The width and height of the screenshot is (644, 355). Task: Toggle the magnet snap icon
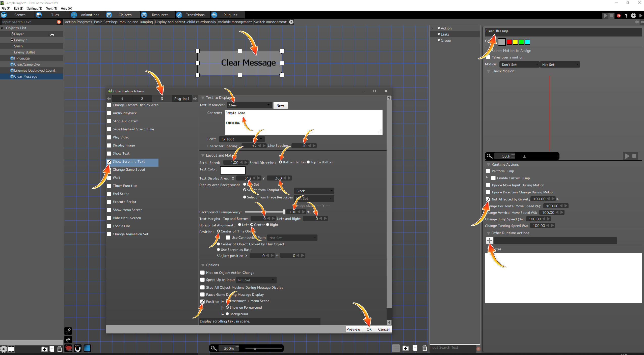[x=78, y=348]
